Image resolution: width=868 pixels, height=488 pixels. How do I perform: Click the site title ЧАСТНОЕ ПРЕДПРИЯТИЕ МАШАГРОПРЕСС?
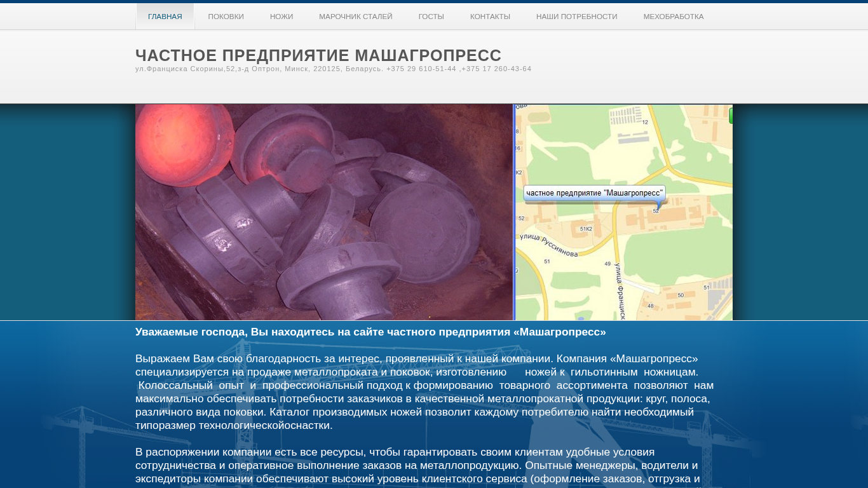click(x=318, y=56)
